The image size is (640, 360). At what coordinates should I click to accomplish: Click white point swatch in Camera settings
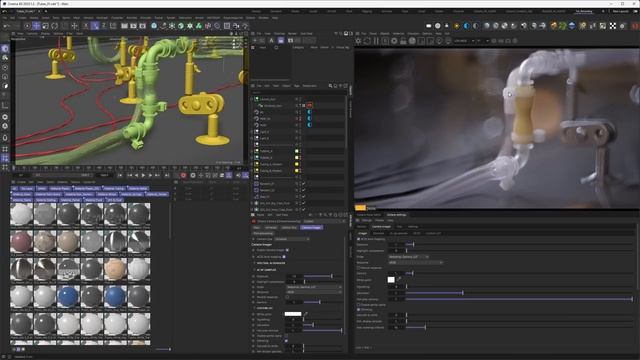pos(391,280)
